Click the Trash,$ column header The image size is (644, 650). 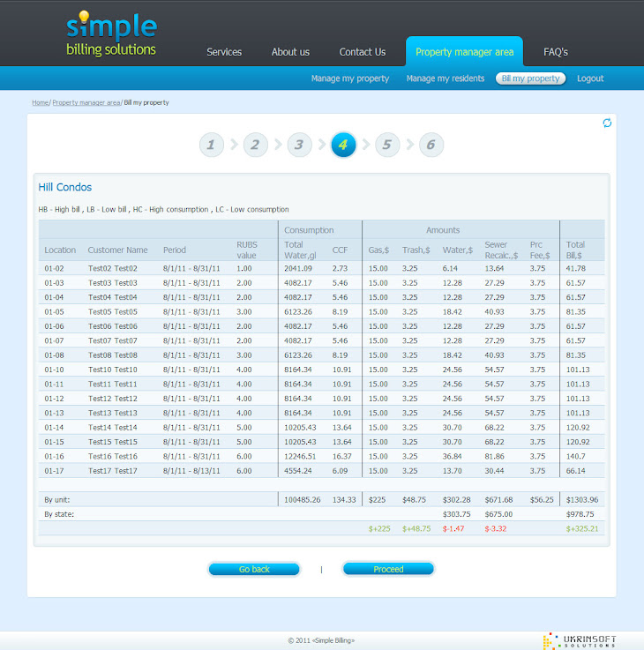click(416, 250)
